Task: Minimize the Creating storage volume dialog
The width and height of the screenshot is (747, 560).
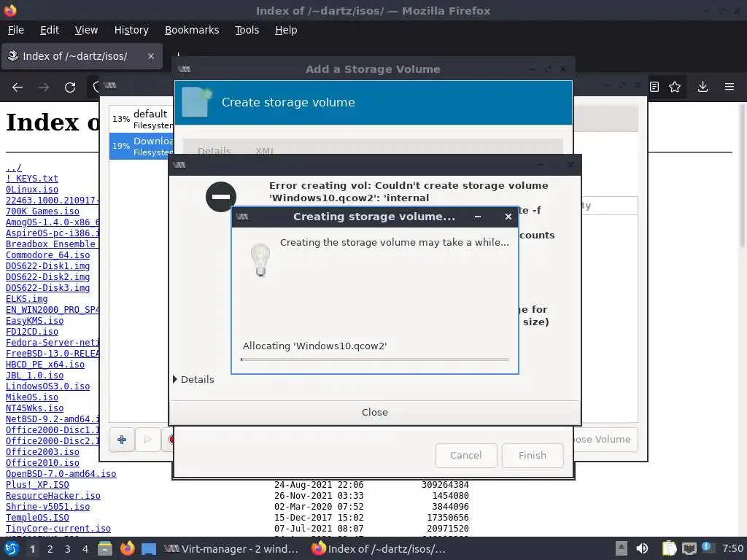Action: coord(478,217)
